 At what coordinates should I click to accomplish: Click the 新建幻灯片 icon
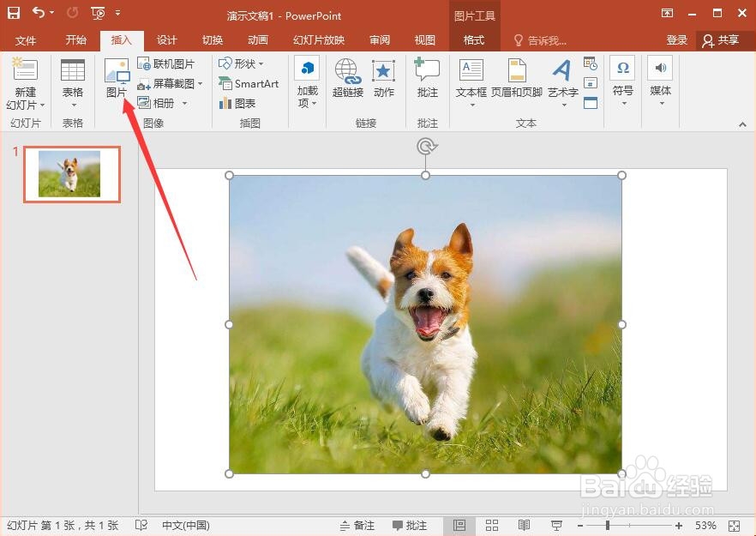click(x=25, y=69)
